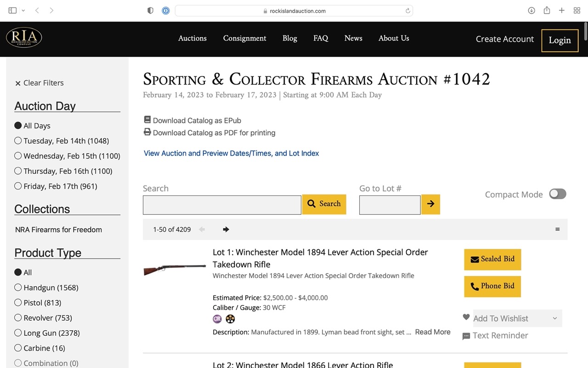Toggle the Compact Mode switch
Image resolution: width=588 pixels, height=368 pixels.
click(558, 194)
